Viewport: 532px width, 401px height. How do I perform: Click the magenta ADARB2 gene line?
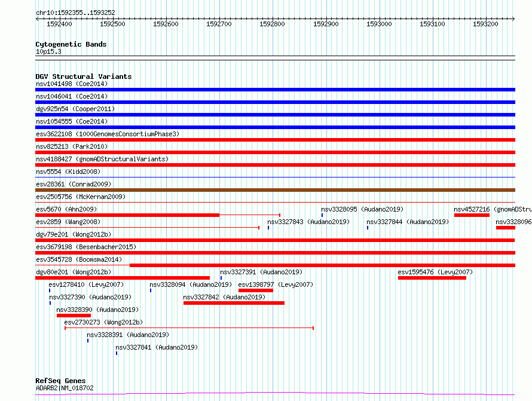coord(275,394)
